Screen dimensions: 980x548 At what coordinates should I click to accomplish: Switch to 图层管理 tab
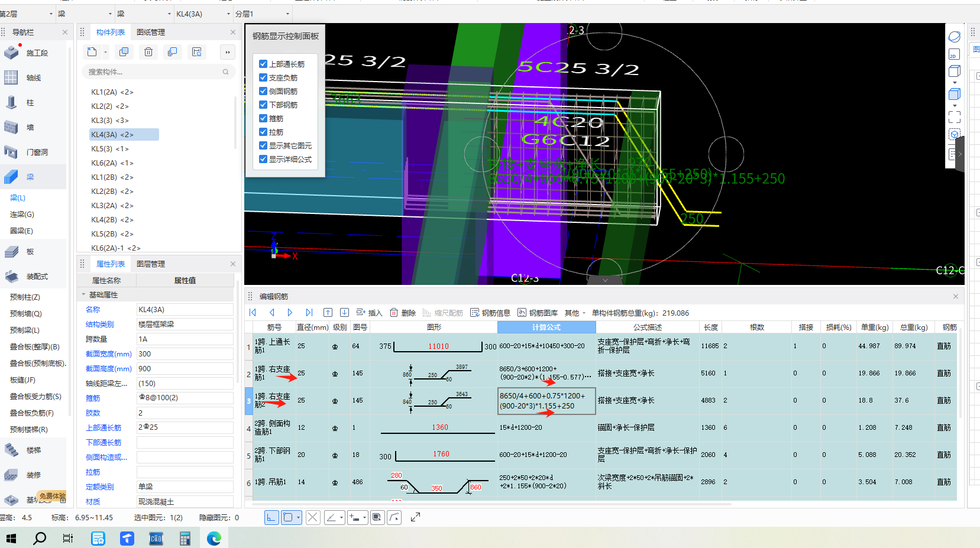tap(151, 264)
